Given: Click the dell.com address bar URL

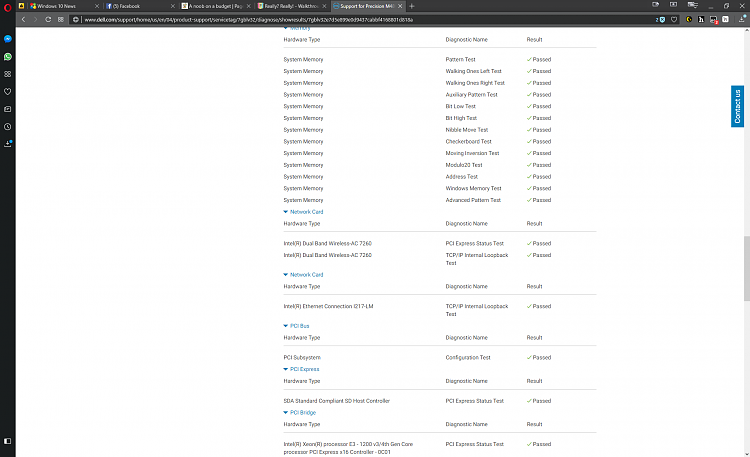Looking at the screenshot, I should [x=248, y=20].
